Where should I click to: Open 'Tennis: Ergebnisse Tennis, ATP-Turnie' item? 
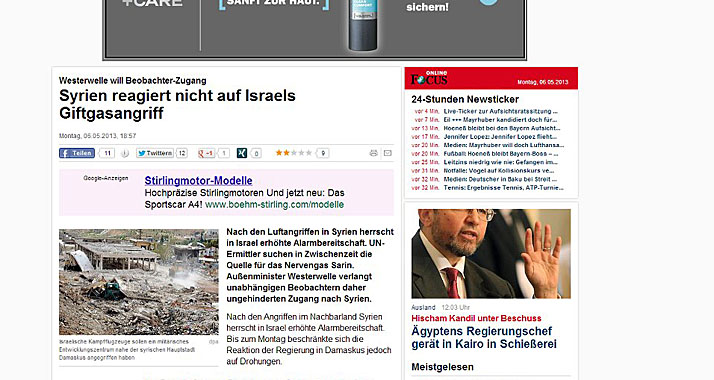[x=503, y=187]
